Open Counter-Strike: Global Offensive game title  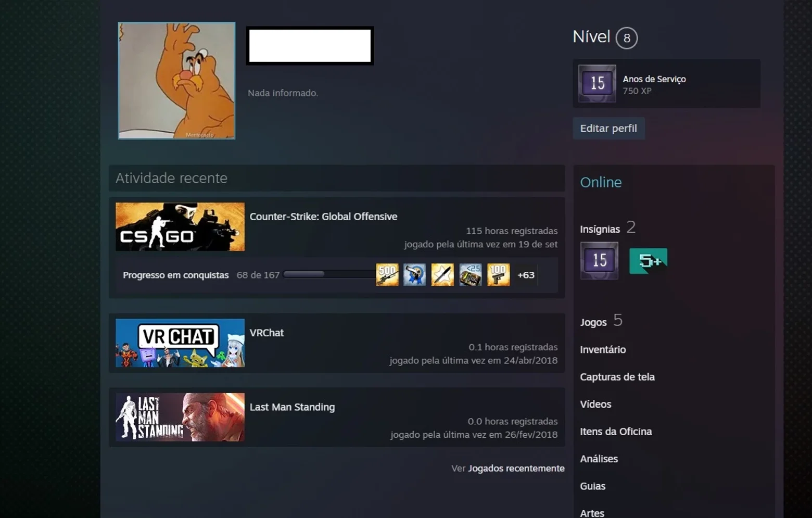(x=323, y=217)
